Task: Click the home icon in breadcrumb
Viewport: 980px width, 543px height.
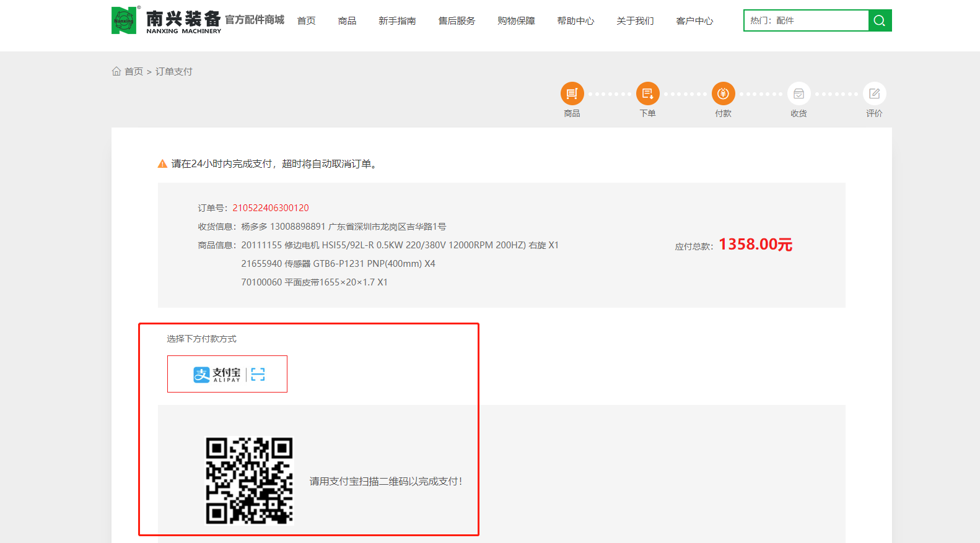Action: (x=116, y=71)
